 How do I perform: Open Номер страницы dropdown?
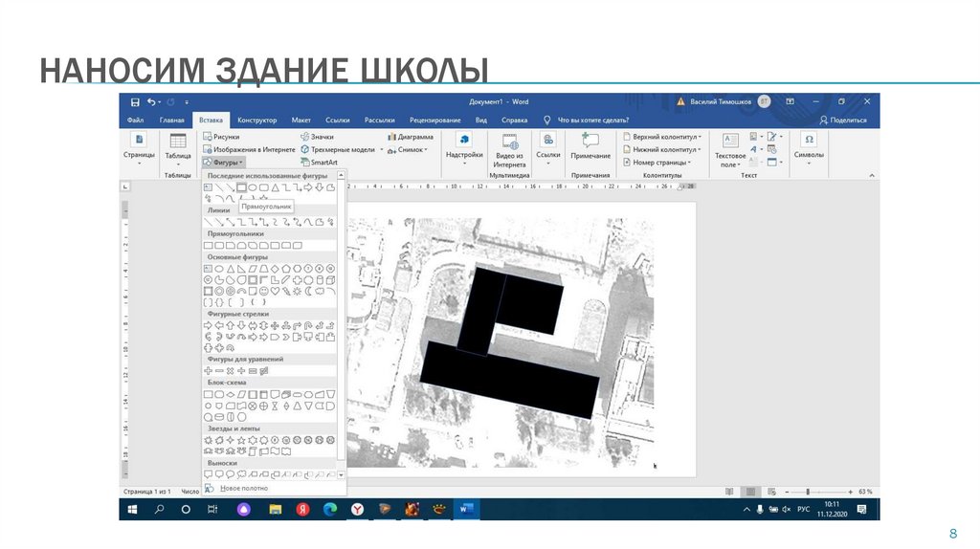[x=657, y=163]
